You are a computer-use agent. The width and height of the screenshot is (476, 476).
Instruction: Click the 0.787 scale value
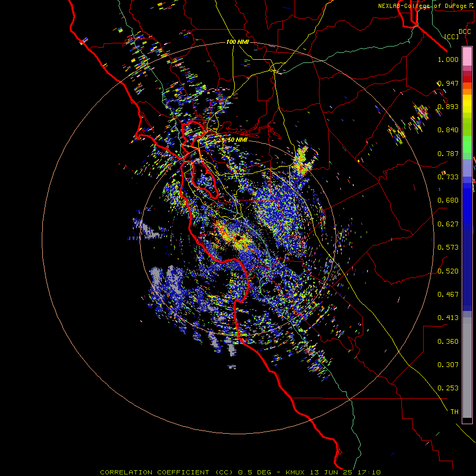448,153
